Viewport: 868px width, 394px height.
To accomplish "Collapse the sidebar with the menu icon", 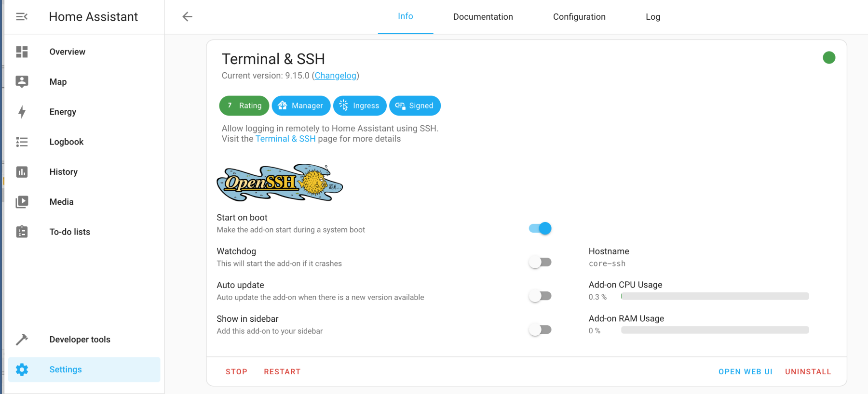I will tap(22, 17).
